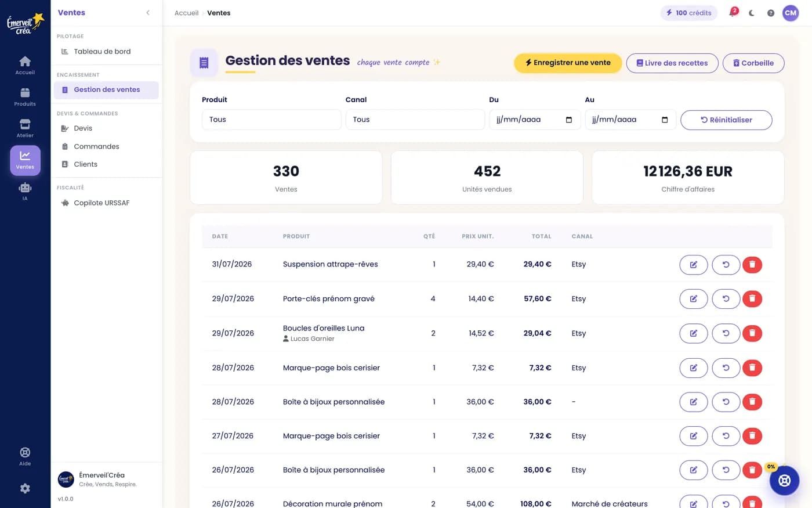Click the DATE column header
812x508 pixels.
point(220,236)
